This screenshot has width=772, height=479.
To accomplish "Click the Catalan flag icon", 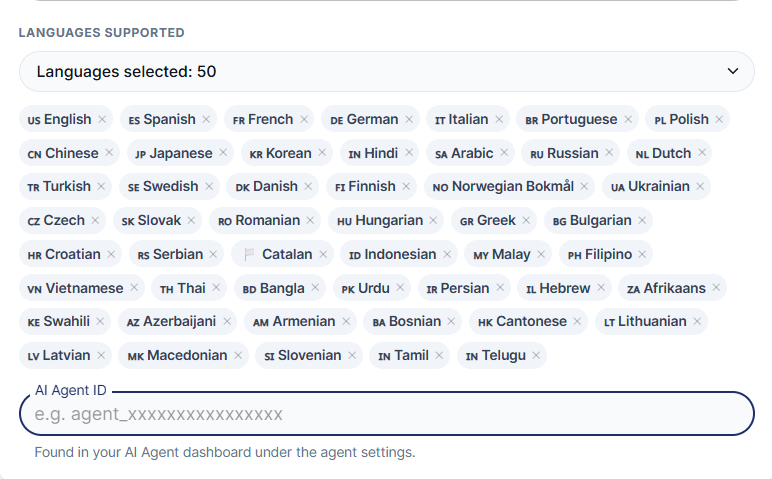I will click(x=249, y=254).
